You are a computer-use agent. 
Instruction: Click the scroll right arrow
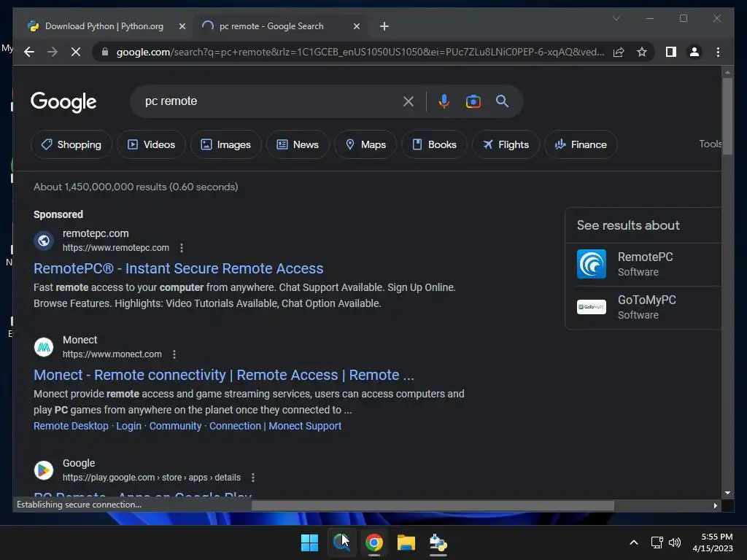(715, 506)
